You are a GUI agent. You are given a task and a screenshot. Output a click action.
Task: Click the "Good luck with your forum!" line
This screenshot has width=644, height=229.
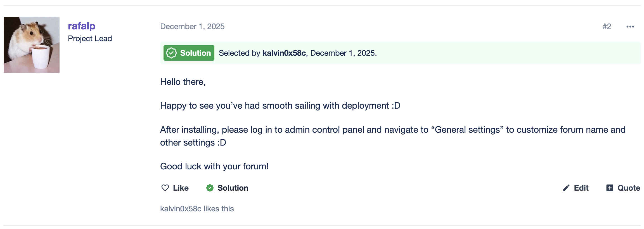pos(214,166)
